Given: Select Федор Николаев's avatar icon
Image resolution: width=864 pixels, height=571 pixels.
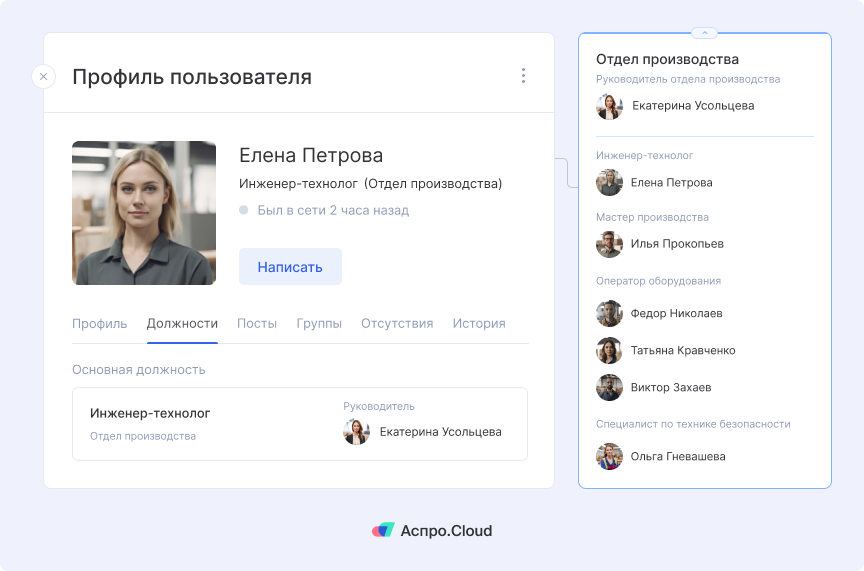Looking at the screenshot, I should click(609, 313).
